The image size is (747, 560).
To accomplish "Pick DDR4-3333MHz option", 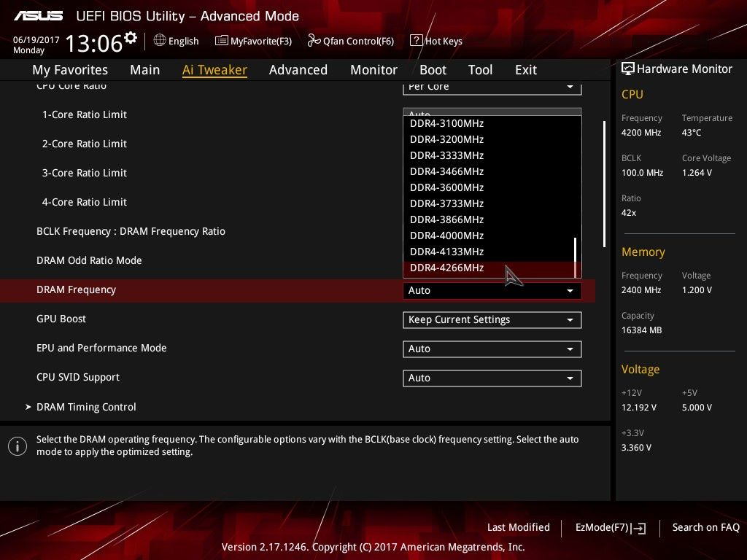I will [489, 156].
